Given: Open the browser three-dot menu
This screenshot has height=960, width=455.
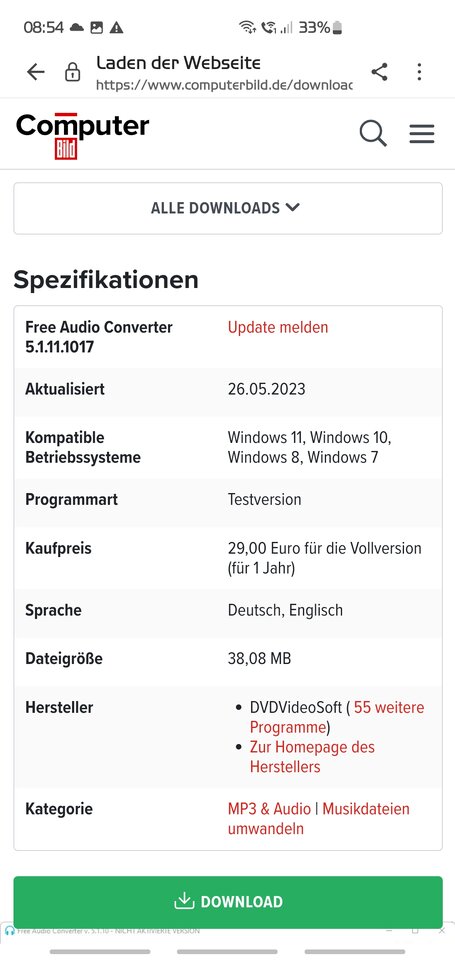Looking at the screenshot, I should (x=419, y=72).
